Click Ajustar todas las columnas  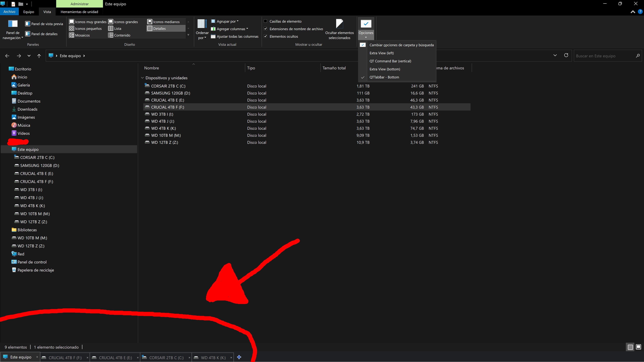[234, 36]
